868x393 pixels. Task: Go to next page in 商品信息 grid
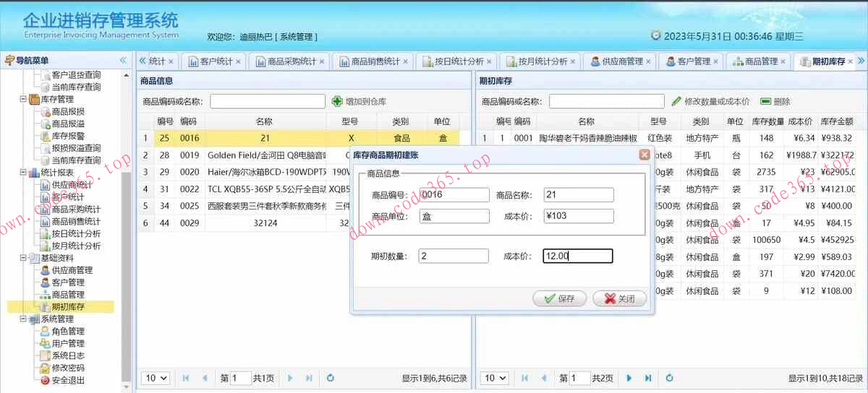coord(291,378)
